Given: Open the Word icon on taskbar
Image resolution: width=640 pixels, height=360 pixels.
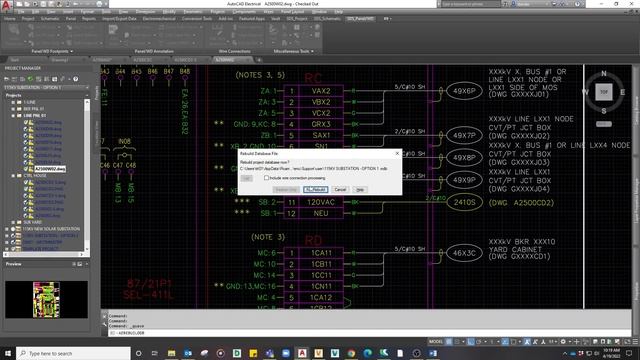Looking at the screenshot, I should pos(433,353).
